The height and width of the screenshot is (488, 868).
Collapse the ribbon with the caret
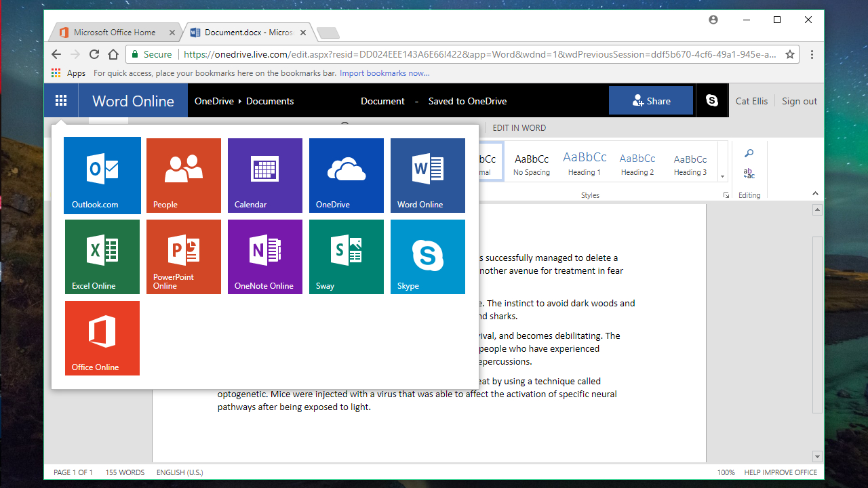point(815,194)
